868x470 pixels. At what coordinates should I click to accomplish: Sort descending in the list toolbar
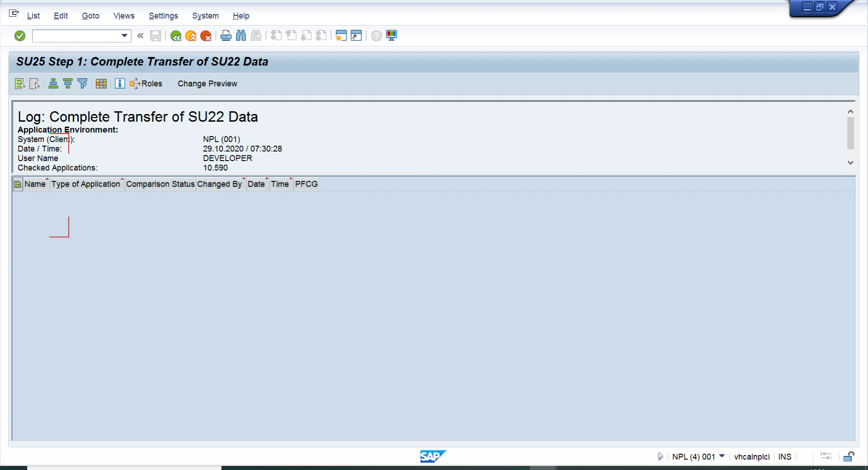(x=68, y=84)
